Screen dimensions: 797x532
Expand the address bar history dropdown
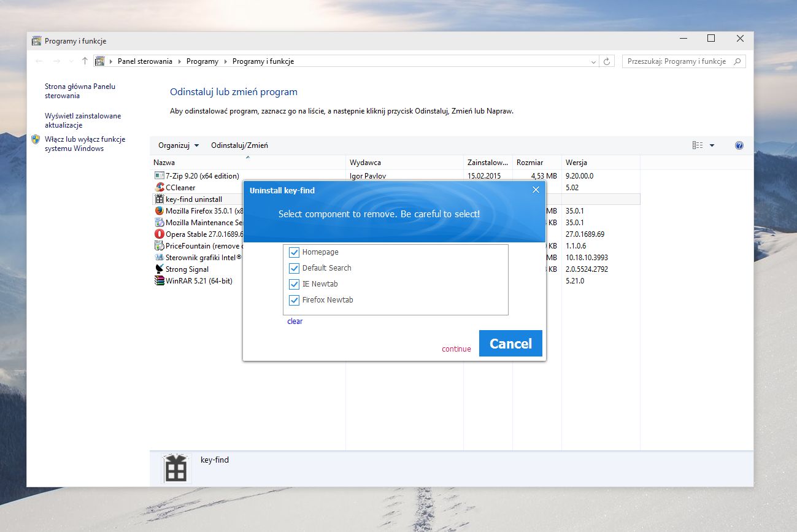pyautogui.click(x=593, y=61)
